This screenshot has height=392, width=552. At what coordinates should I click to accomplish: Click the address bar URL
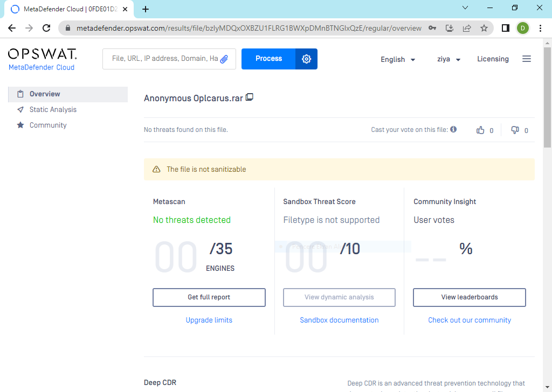249,28
